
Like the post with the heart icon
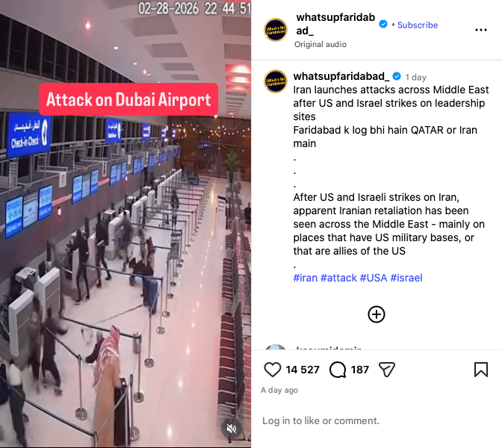(273, 370)
